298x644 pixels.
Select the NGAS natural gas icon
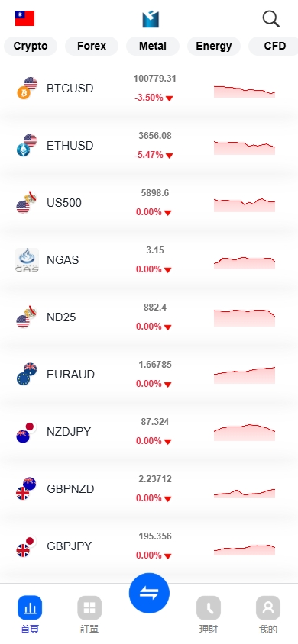pyautogui.click(x=28, y=260)
